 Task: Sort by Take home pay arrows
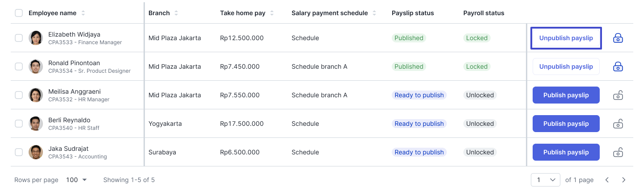pos(272,13)
